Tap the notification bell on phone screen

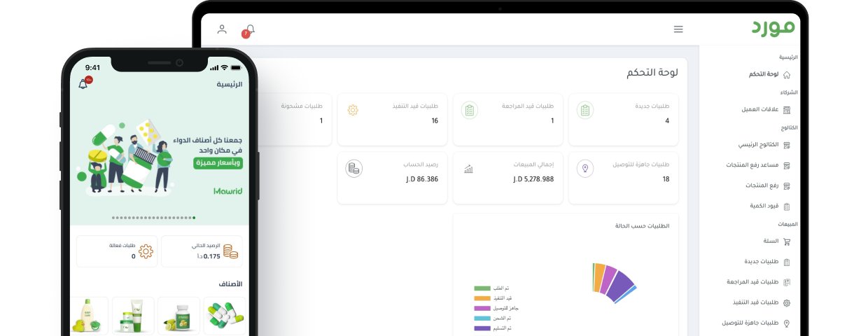pos(83,84)
